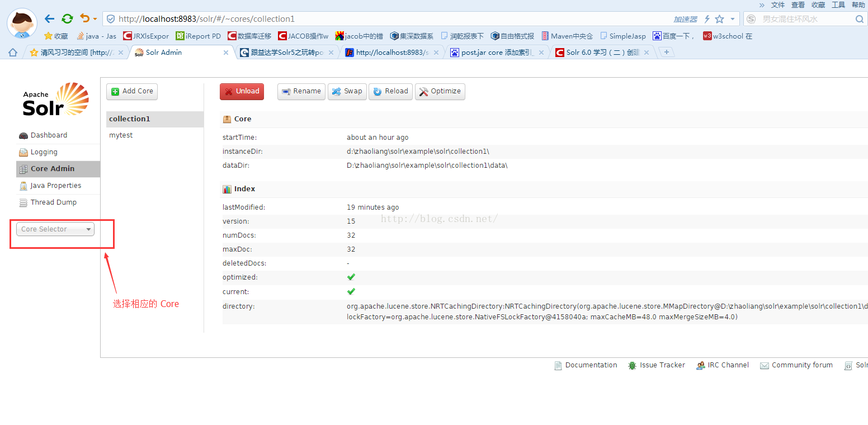Open Core Admin in sidebar
Screen dimensions: 868x425
coord(58,169)
